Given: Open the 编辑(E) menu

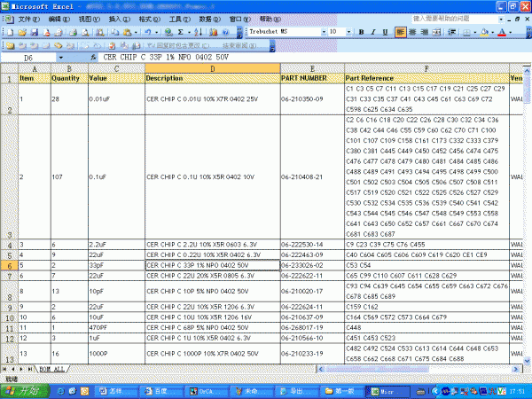Looking at the screenshot, I should click(x=59, y=19).
